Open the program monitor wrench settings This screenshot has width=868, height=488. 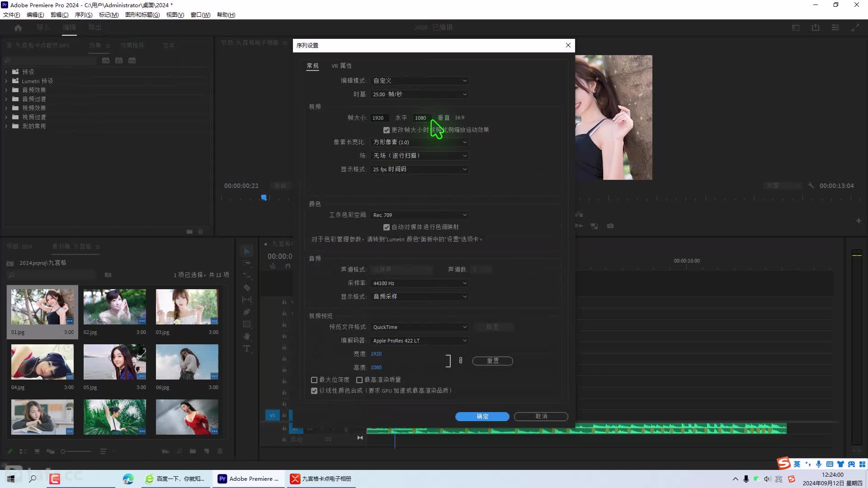pyautogui.click(x=811, y=186)
